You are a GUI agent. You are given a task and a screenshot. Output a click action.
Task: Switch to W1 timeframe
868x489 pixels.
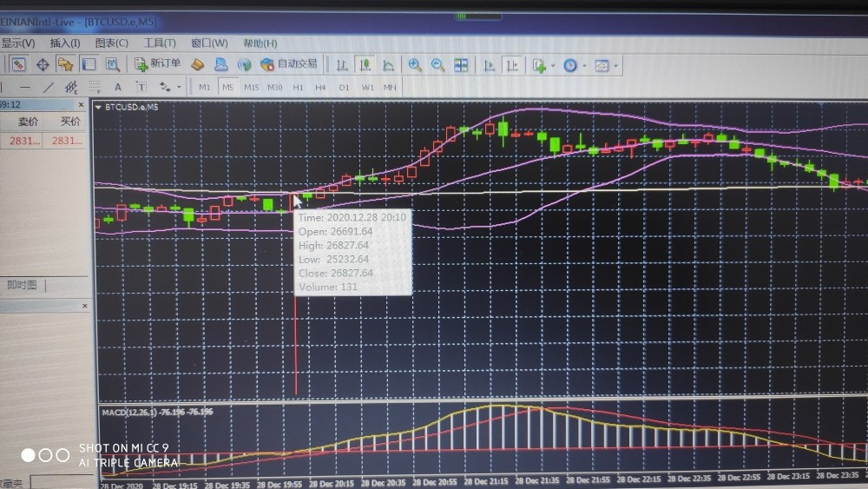coord(367,88)
